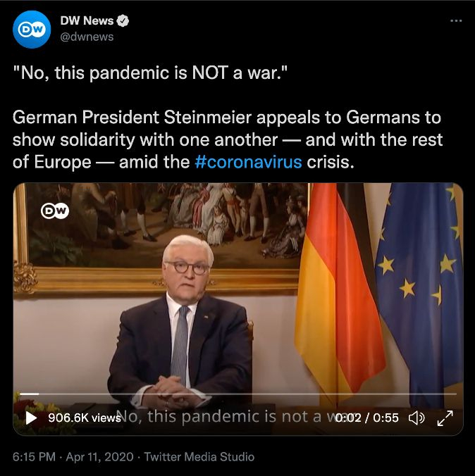Click the DW logo watermark in the video
The height and width of the screenshot is (476, 475).
(55, 211)
